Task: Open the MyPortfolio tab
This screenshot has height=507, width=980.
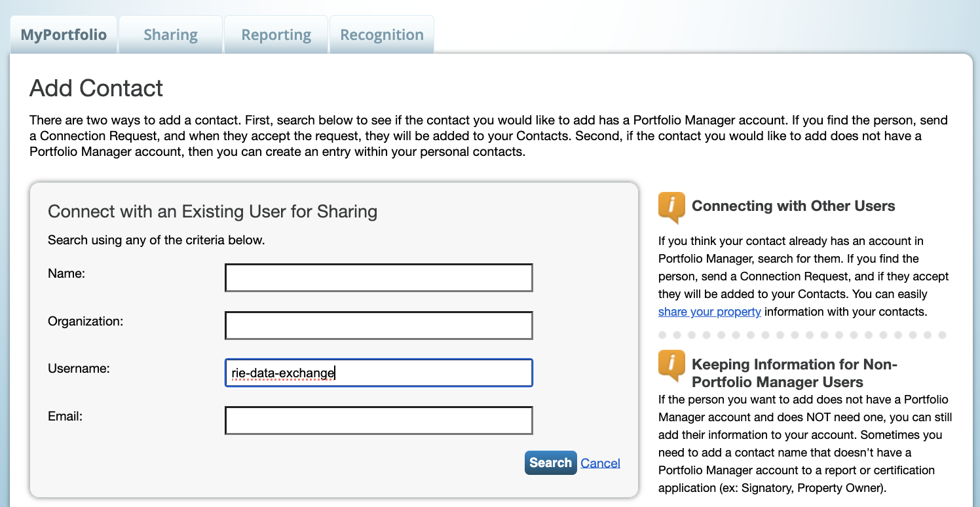Action: tap(64, 35)
